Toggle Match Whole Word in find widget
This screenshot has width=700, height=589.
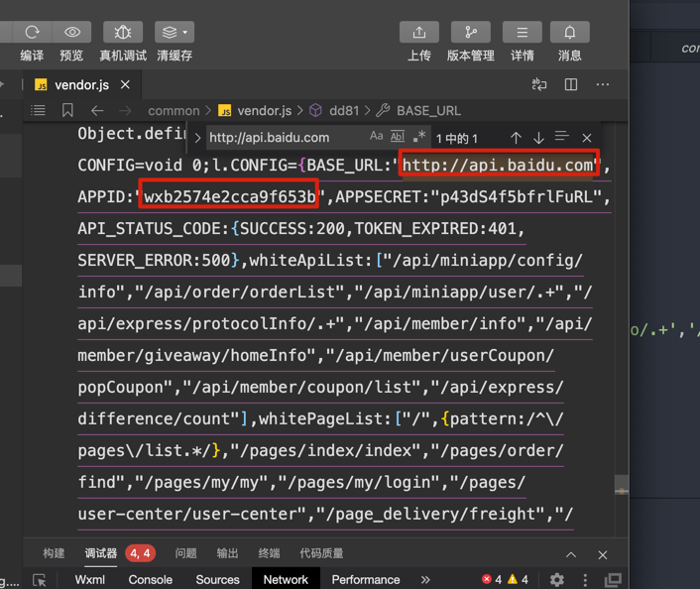click(x=398, y=136)
